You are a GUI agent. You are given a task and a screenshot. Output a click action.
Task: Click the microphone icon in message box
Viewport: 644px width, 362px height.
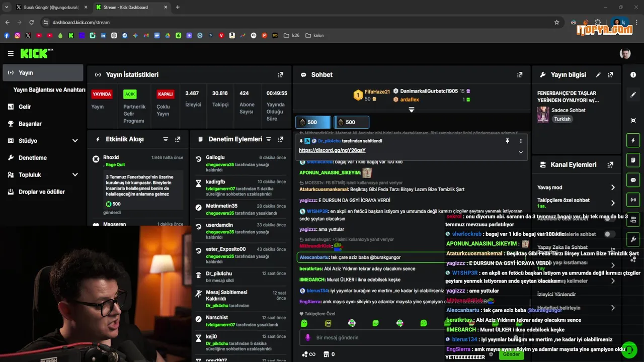[x=307, y=337]
